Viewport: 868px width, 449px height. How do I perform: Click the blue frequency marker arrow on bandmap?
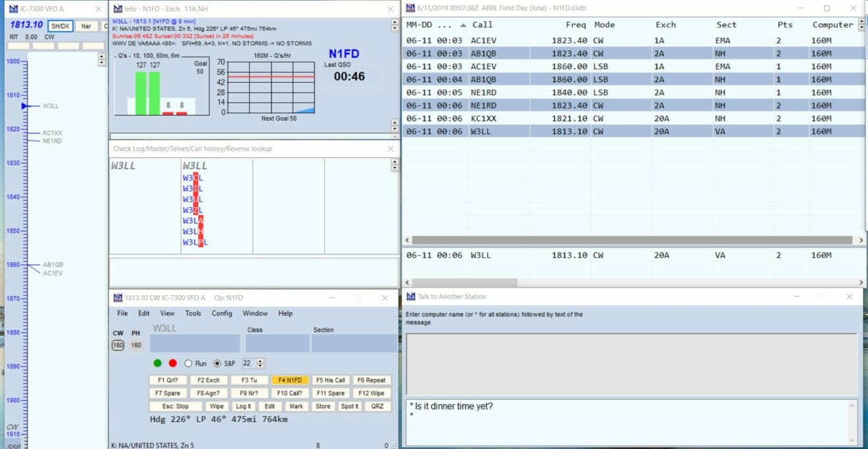[x=25, y=106]
